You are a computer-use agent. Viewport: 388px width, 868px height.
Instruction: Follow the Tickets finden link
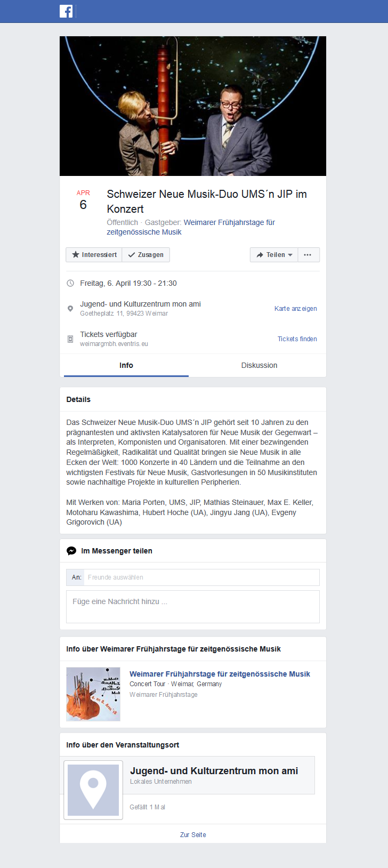tap(297, 339)
